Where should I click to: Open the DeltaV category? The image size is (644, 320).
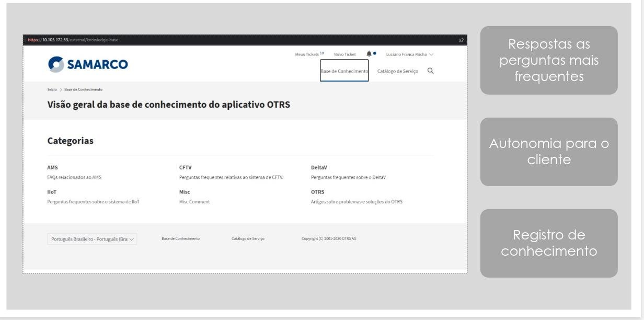tap(319, 168)
